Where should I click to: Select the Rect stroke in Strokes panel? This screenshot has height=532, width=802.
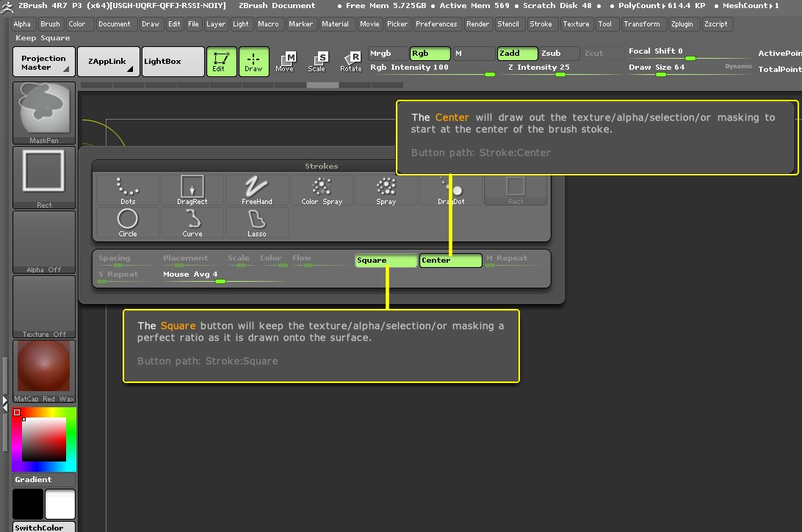tap(515, 190)
